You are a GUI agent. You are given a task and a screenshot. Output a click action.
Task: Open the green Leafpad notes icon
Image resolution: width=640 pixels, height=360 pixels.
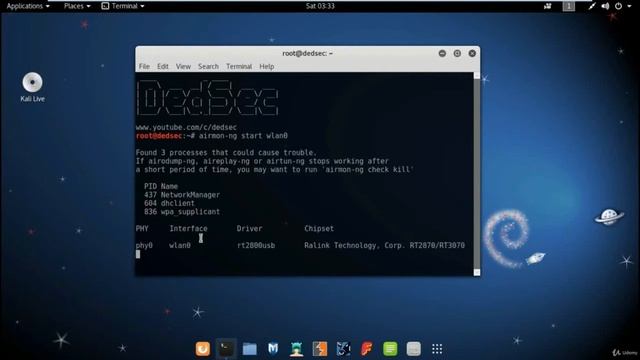[390, 349]
